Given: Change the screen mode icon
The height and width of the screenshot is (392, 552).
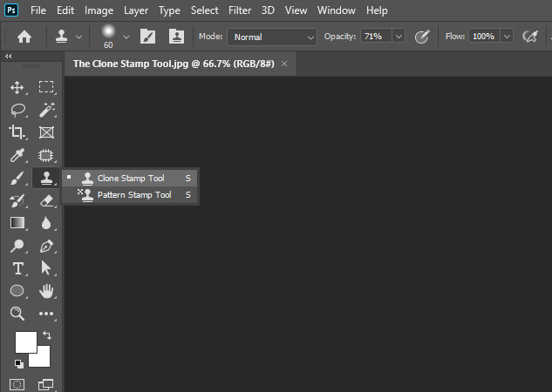Looking at the screenshot, I should point(45,385).
